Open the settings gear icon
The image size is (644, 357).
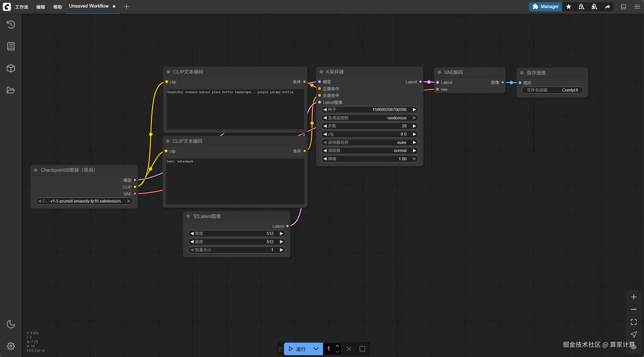tap(11, 346)
